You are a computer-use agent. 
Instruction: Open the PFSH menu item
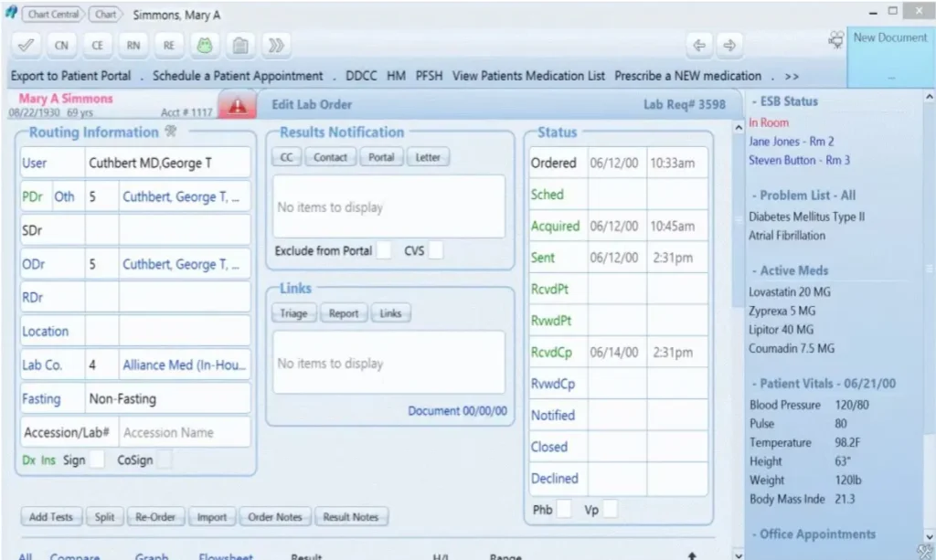click(429, 75)
